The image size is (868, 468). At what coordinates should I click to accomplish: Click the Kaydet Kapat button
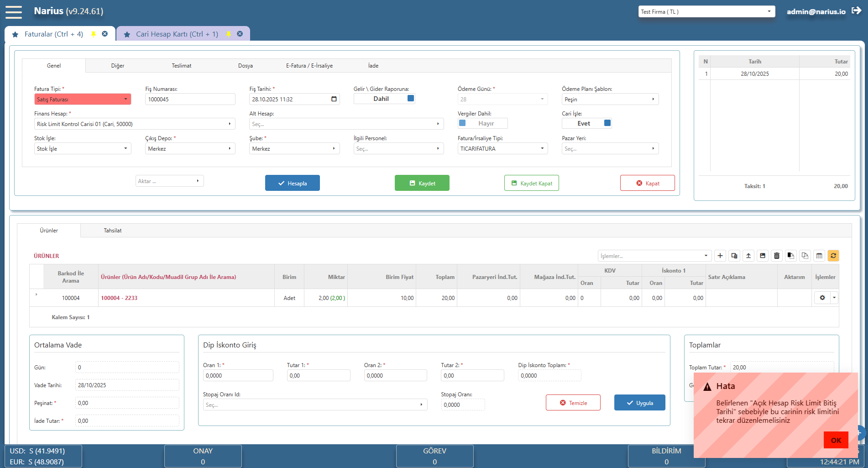click(x=532, y=183)
